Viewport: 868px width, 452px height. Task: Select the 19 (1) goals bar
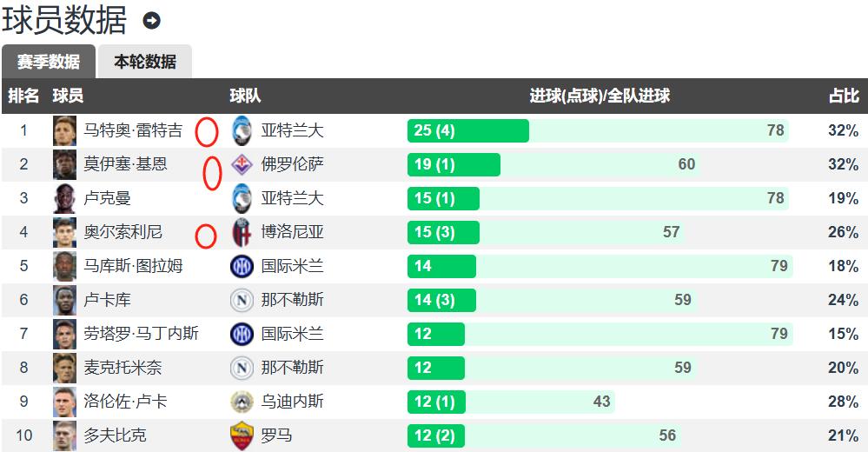tap(454, 164)
